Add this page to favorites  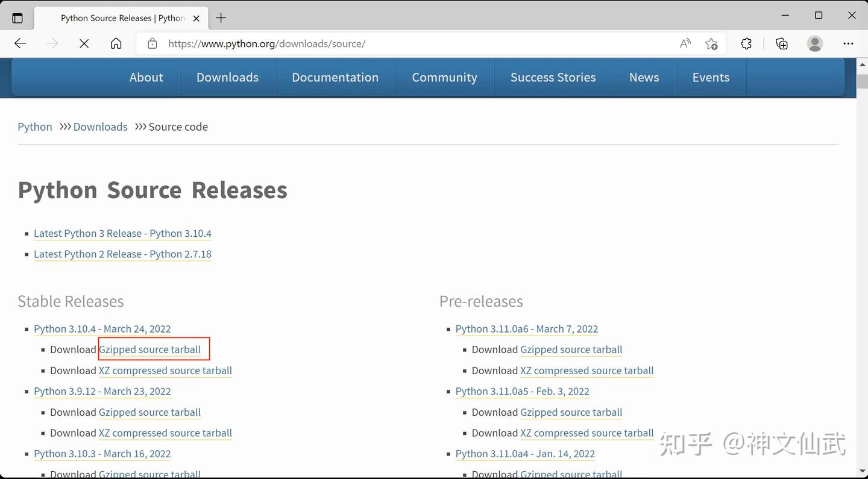712,43
